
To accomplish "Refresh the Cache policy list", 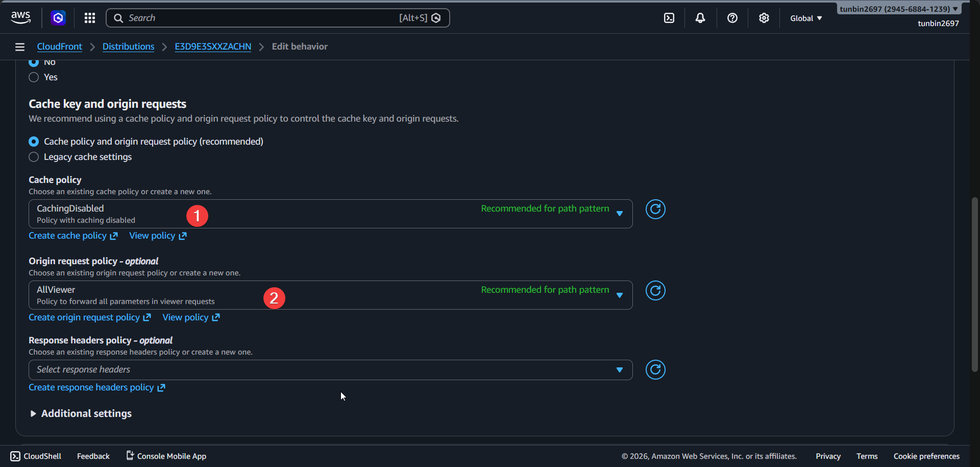I will (x=655, y=209).
